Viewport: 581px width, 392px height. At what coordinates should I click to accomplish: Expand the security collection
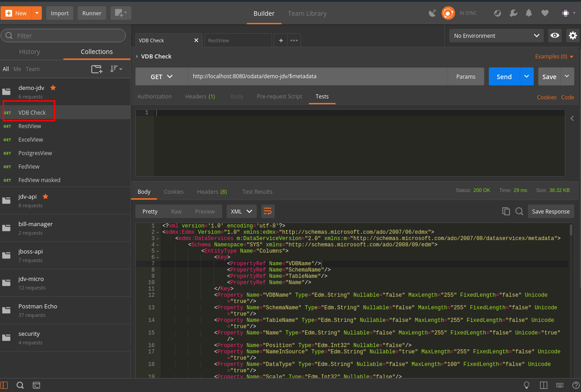click(x=65, y=338)
